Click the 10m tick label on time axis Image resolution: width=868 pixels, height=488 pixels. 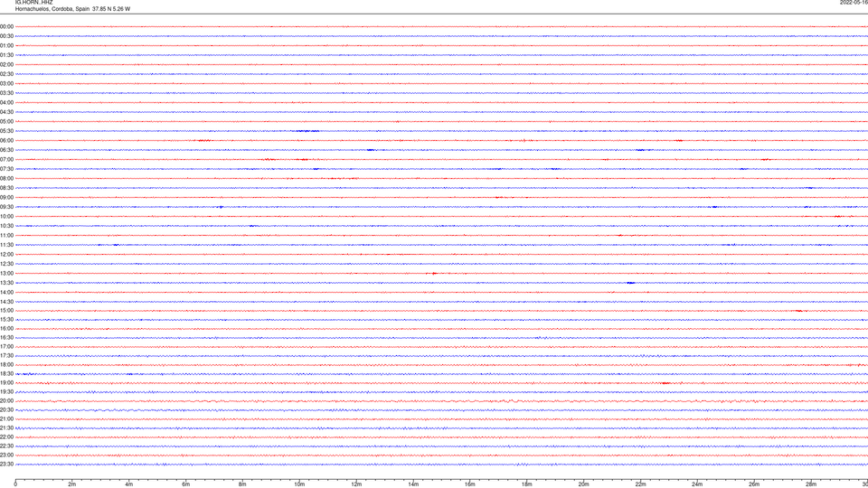[x=299, y=484]
